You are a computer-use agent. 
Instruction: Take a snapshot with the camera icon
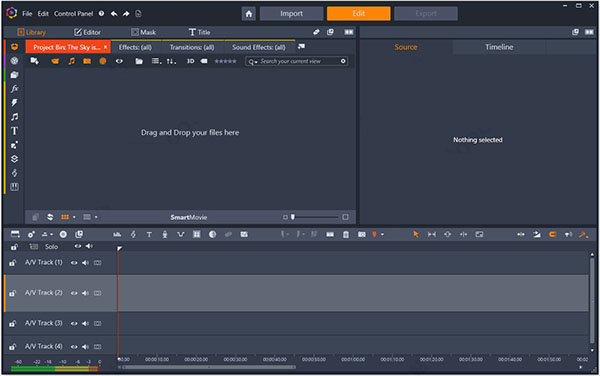tap(362, 234)
